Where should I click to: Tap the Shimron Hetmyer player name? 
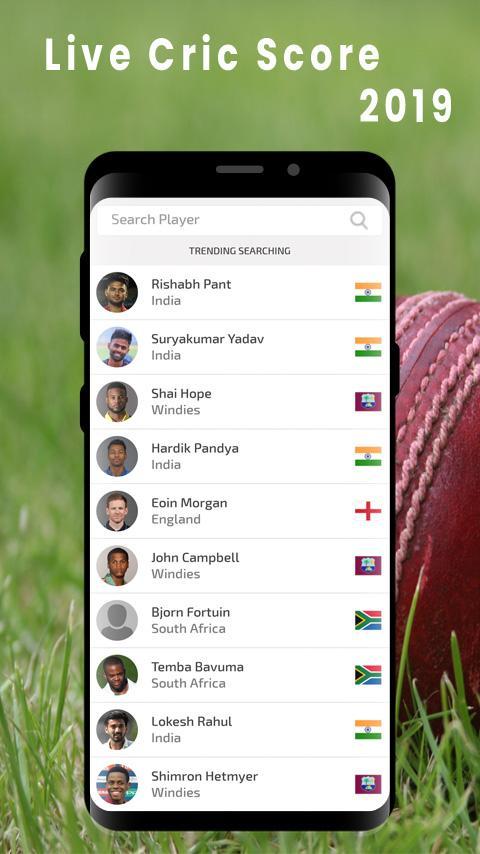coord(205,777)
